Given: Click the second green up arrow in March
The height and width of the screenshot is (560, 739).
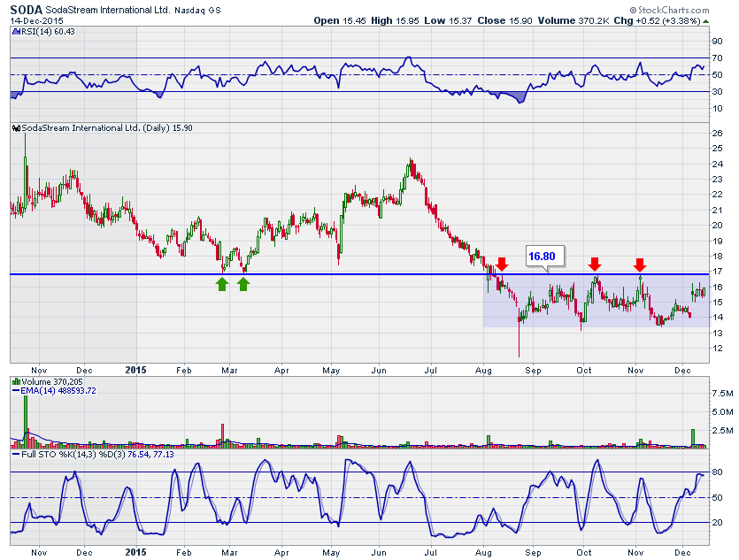Looking at the screenshot, I should [244, 284].
